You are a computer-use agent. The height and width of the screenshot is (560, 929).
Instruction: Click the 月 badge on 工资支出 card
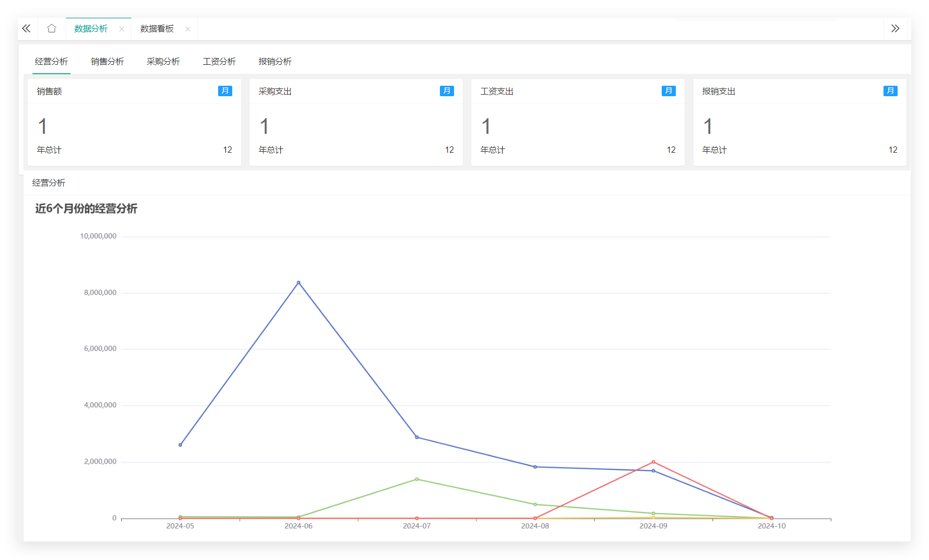coord(669,91)
